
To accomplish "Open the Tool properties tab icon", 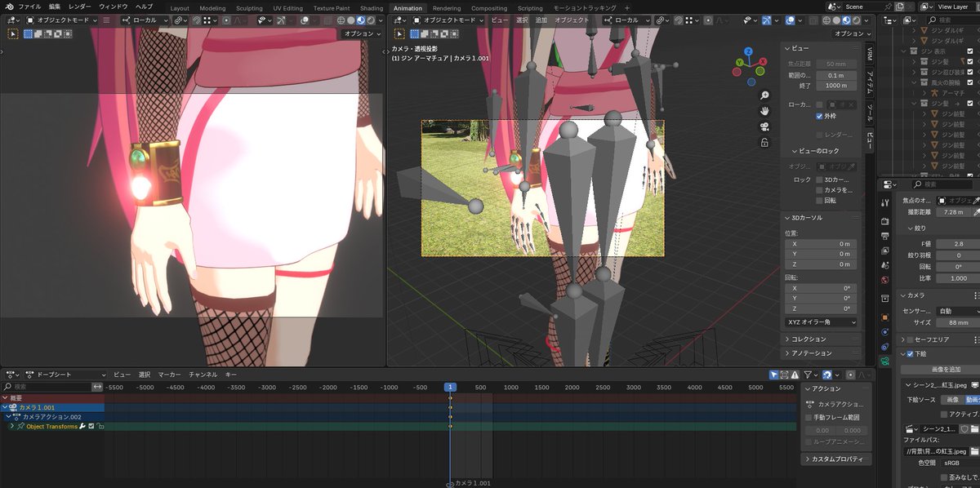I will (885, 202).
